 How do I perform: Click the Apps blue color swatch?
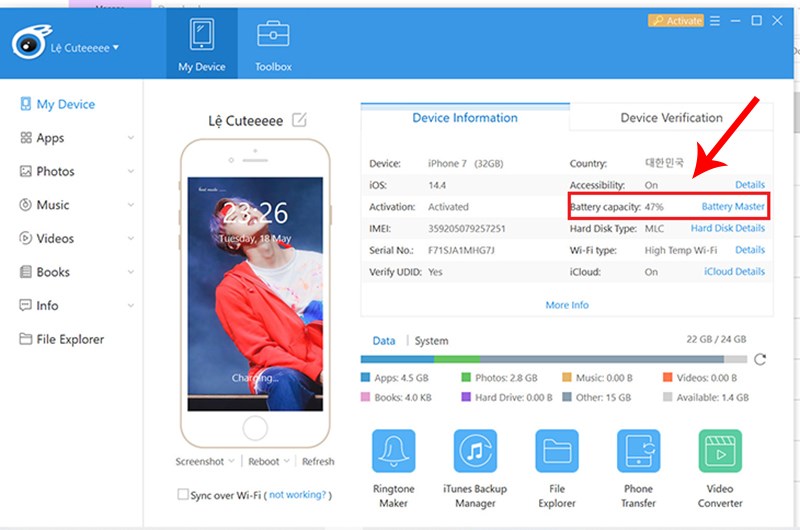tap(365, 377)
